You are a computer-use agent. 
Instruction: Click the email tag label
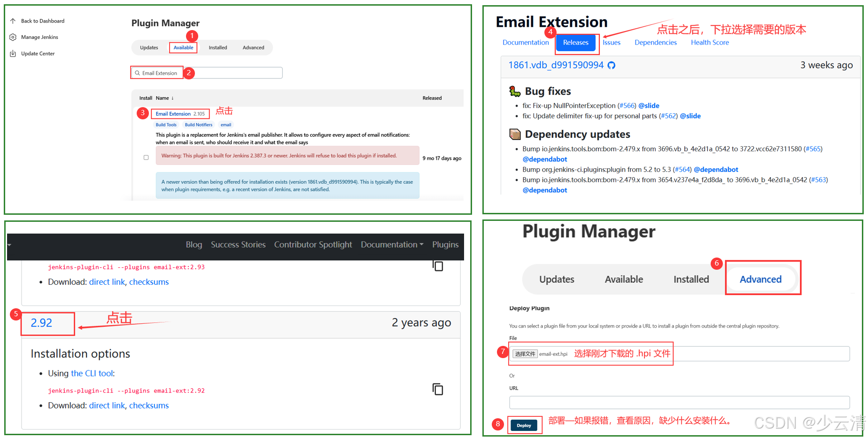[226, 125]
